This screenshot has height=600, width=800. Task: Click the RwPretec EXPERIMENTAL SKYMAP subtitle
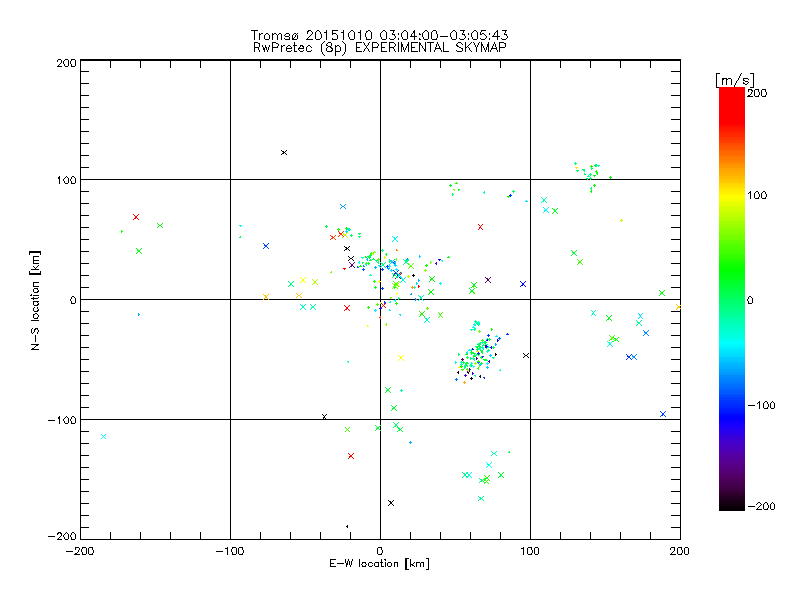[379, 47]
